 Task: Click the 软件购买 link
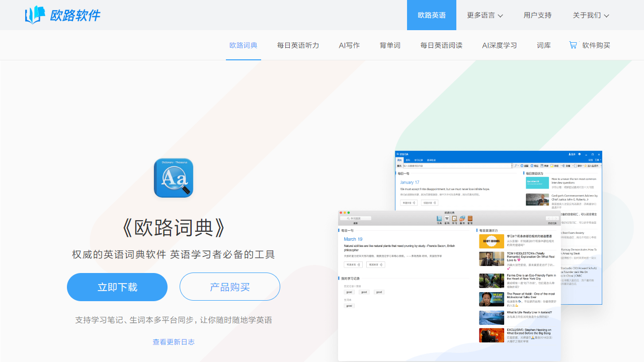596,45
